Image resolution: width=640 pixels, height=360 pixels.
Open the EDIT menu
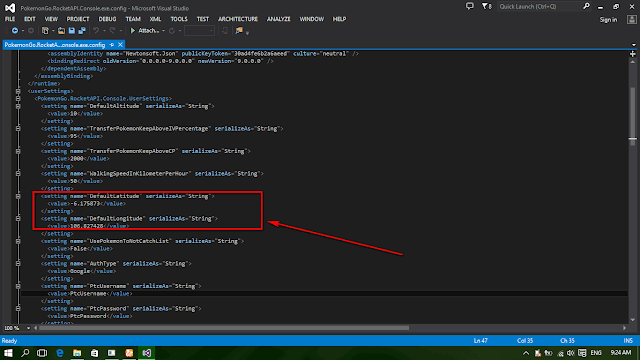pos(30,19)
